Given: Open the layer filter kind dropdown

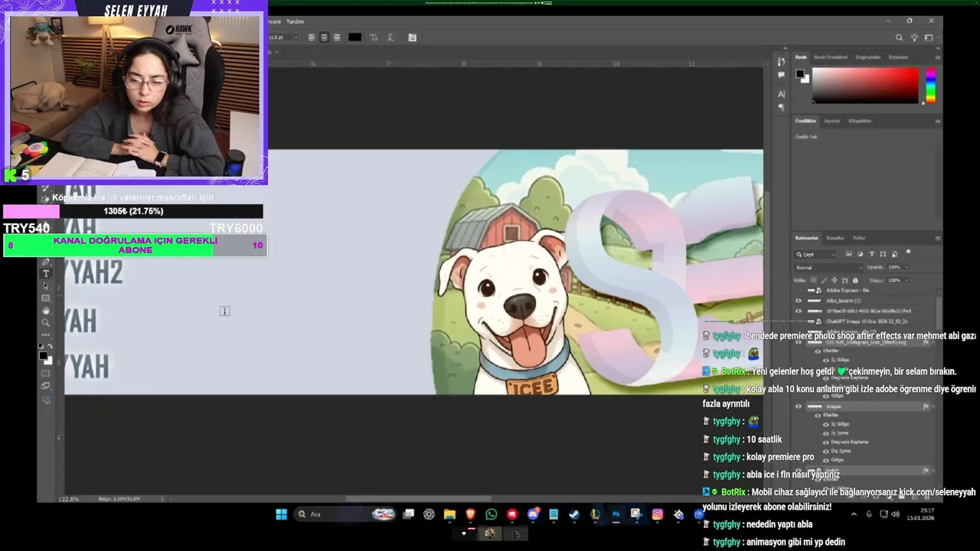Looking at the screenshot, I should click(815, 254).
